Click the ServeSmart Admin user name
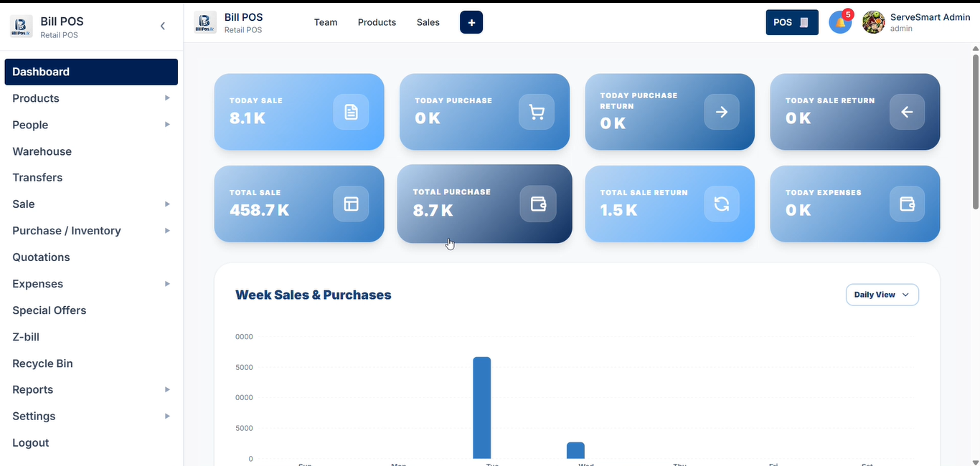Image resolution: width=980 pixels, height=466 pixels. [930, 17]
